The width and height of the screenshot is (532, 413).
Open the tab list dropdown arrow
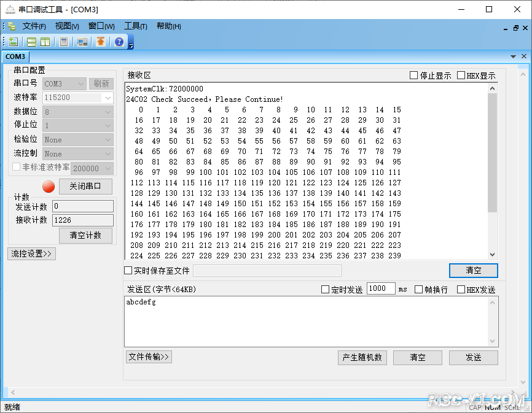pos(514,56)
